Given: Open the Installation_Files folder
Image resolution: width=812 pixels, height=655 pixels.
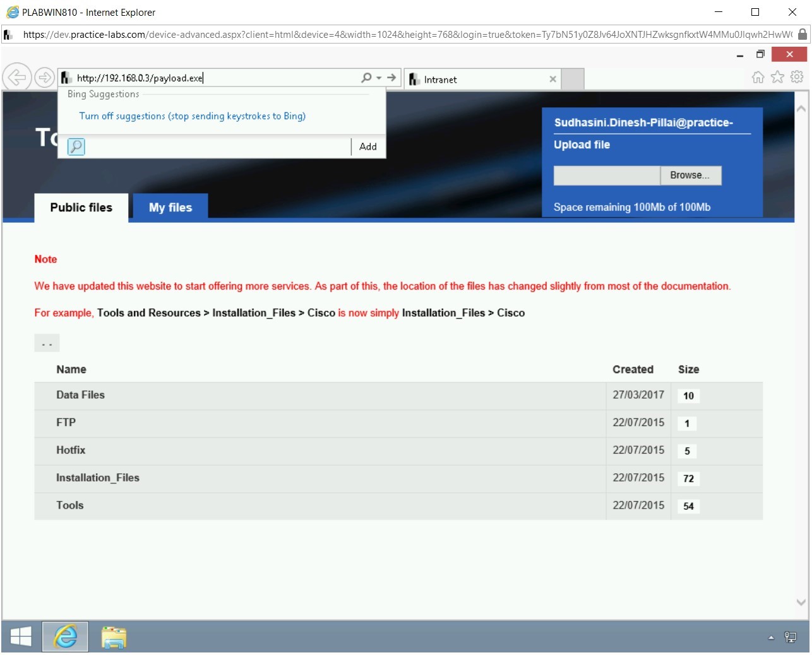Looking at the screenshot, I should point(98,478).
